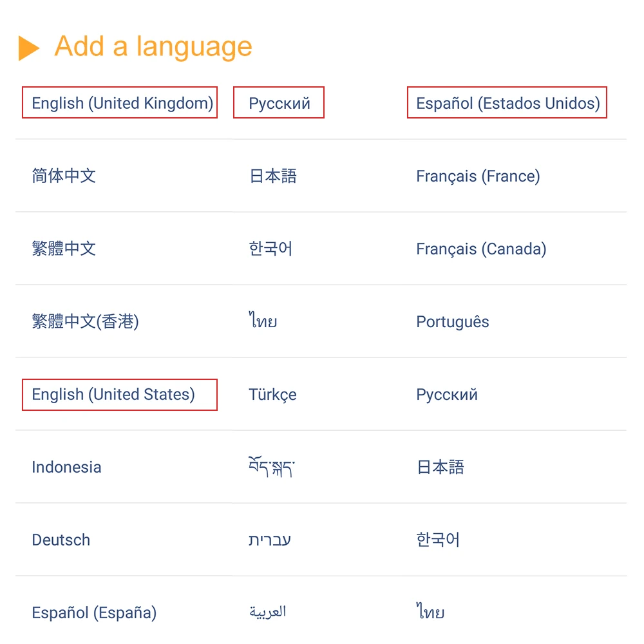This screenshot has height=644, width=644.
Task: Select 简体中文 Simplified Chinese option
Action: point(64,176)
